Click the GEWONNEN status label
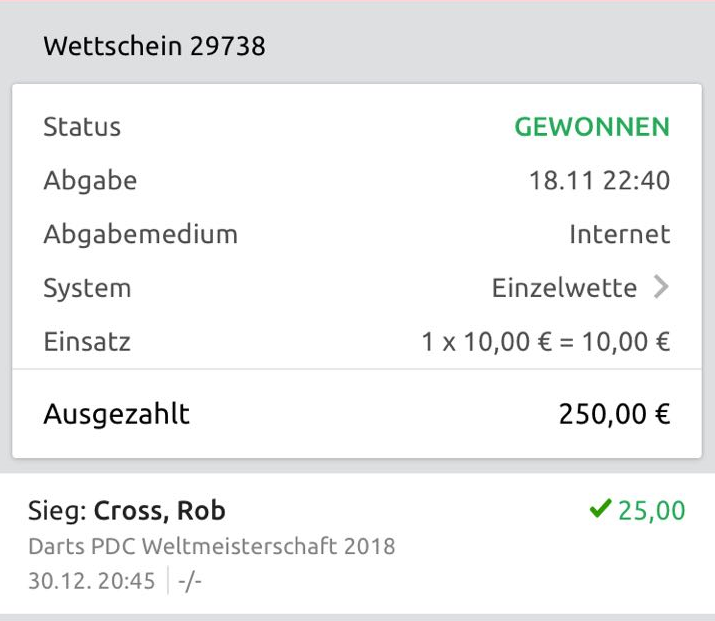The height and width of the screenshot is (621, 715). (591, 127)
